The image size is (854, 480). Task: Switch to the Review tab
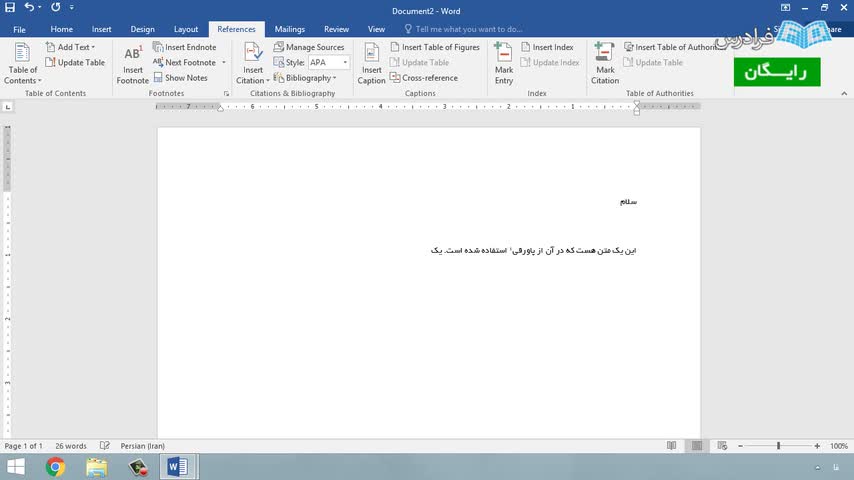[336, 29]
